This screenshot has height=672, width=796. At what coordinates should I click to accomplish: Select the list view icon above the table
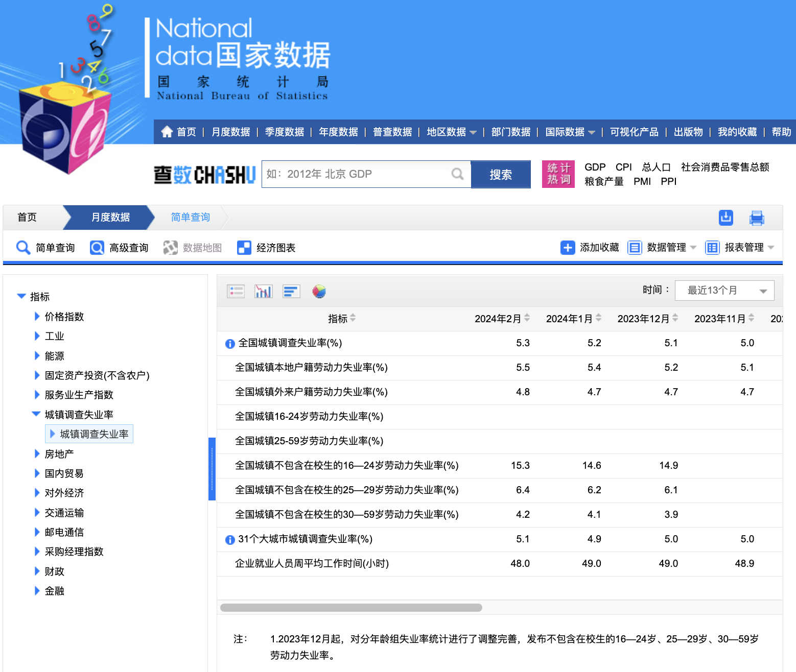(x=236, y=291)
